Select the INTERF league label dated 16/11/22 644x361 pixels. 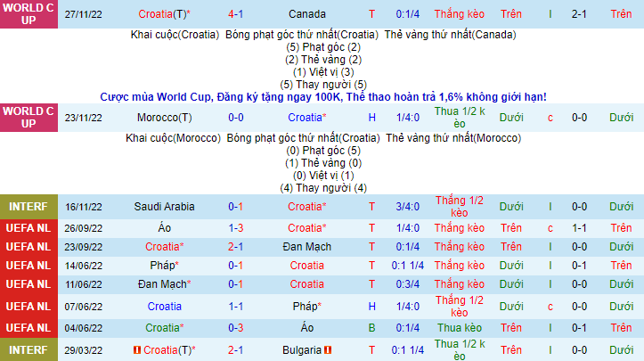(29, 207)
